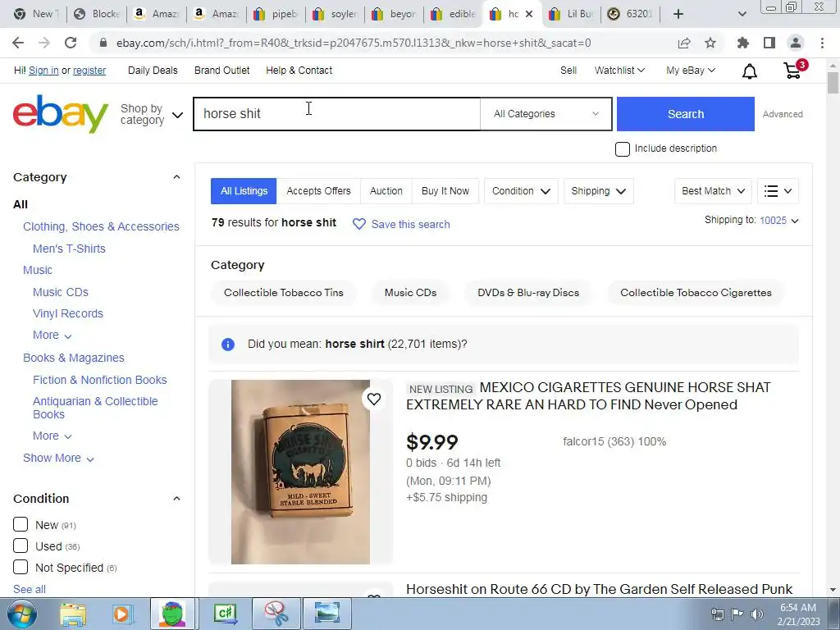This screenshot has width=840, height=630.
Task: Click the register link
Action: pyautogui.click(x=89, y=71)
